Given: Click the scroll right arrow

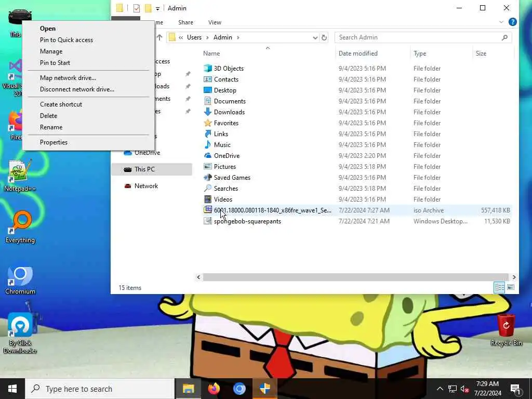Looking at the screenshot, I should pos(514,277).
